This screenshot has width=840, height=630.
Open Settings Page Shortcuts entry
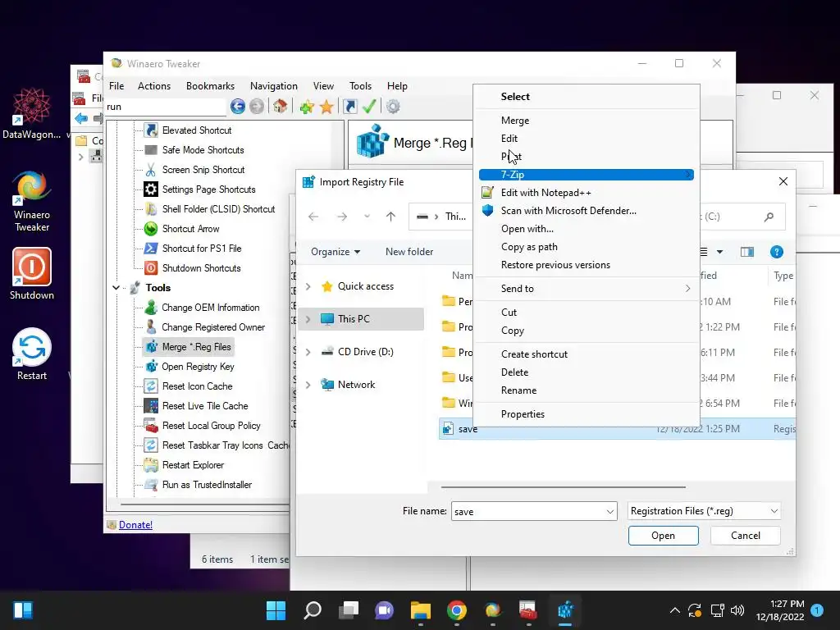(x=208, y=189)
